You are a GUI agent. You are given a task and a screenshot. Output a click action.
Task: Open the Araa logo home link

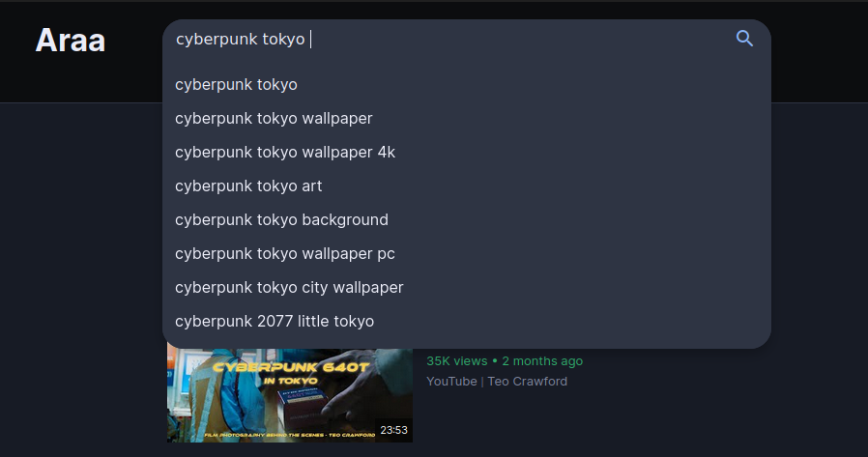[x=71, y=41]
